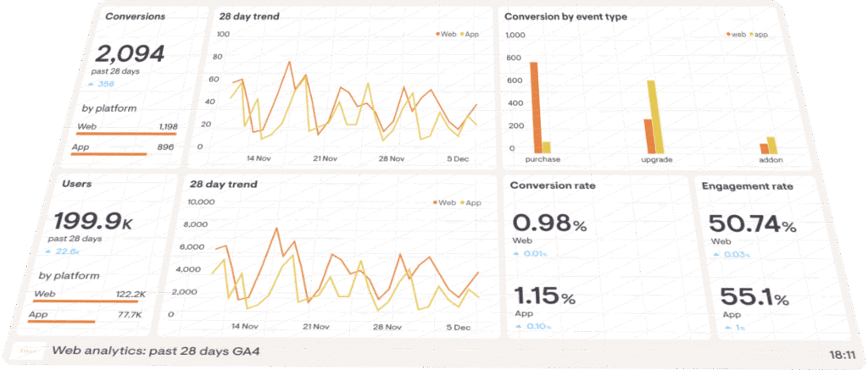The width and height of the screenshot is (868, 370).
Task: Click the trend arrow under App conversion rate
Action: pyautogui.click(x=518, y=326)
